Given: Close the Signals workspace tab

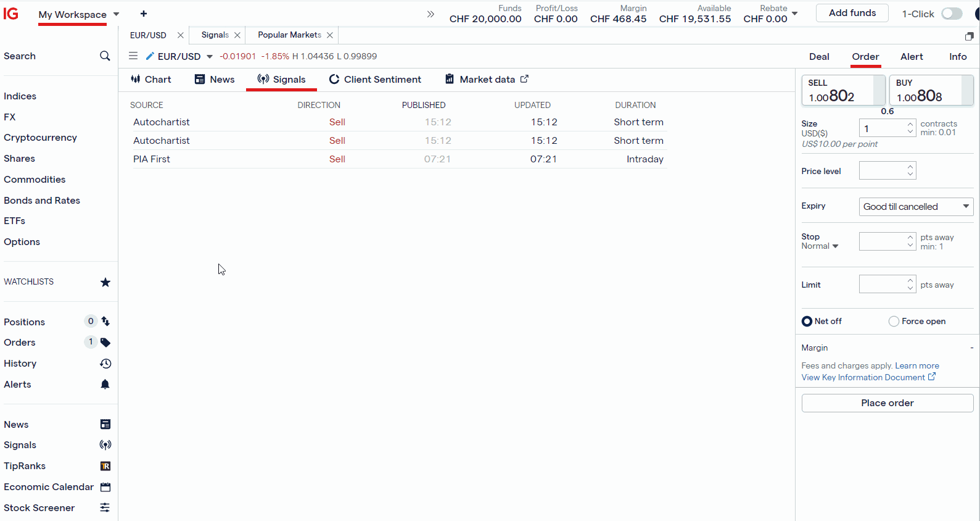Looking at the screenshot, I should 237,35.
